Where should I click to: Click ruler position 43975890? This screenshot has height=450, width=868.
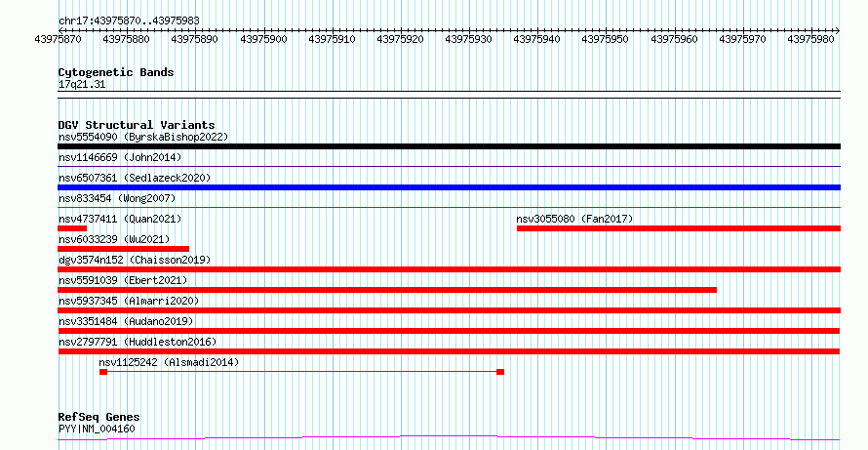[x=195, y=39]
